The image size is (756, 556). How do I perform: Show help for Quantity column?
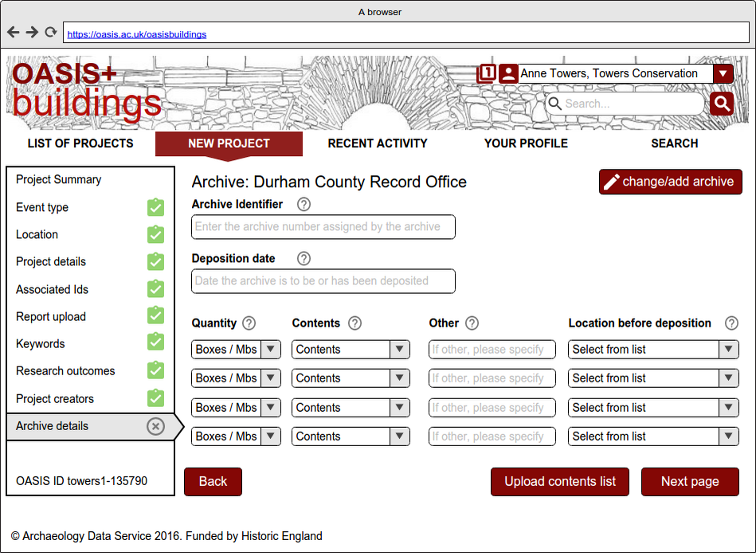(x=249, y=323)
